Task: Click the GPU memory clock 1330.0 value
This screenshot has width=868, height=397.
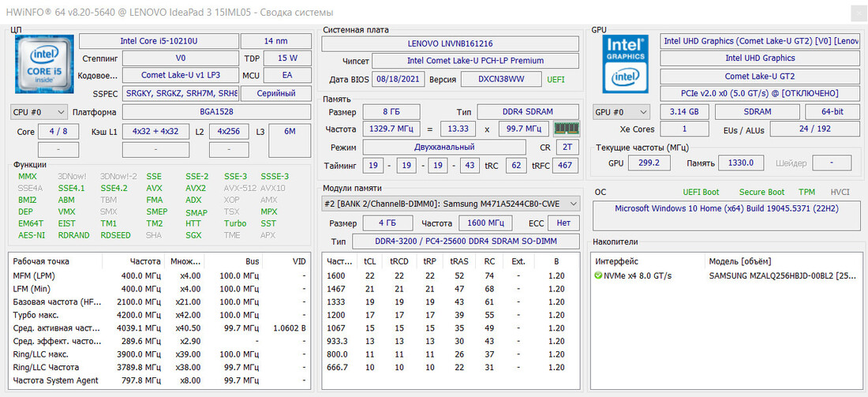Action: (x=741, y=163)
